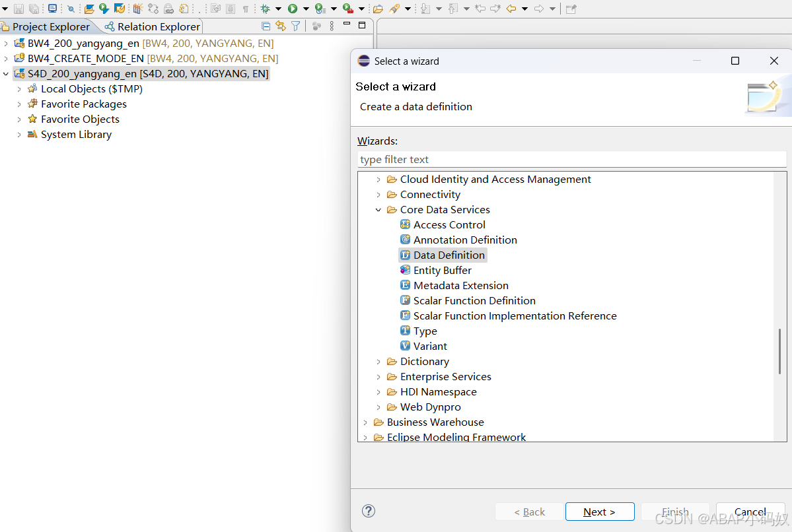
Task: Expand the Favorite Packages node
Action: pyautogui.click(x=19, y=104)
